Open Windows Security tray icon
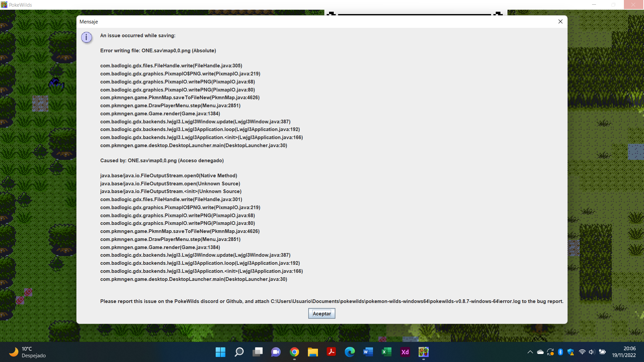 pyautogui.click(x=571, y=352)
